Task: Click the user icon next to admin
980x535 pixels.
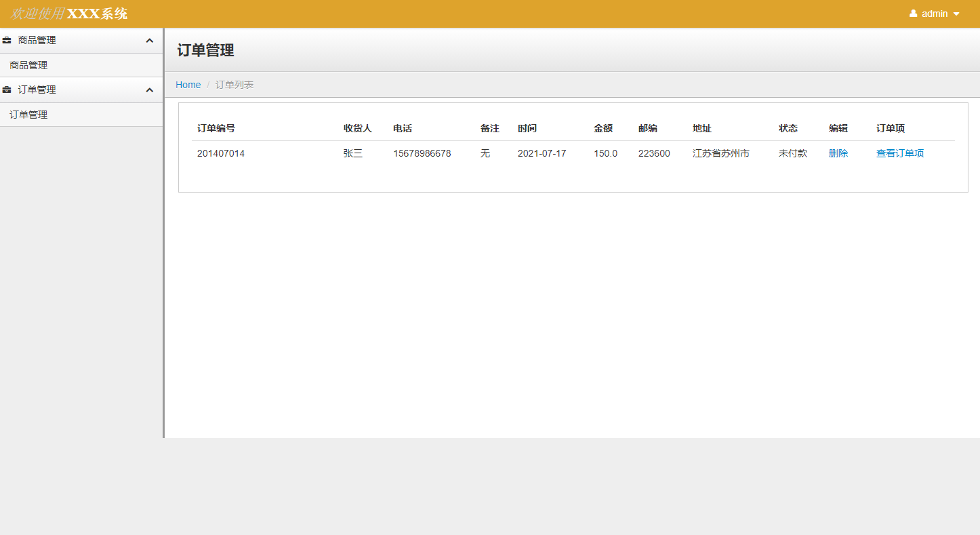Action: click(913, 14)
